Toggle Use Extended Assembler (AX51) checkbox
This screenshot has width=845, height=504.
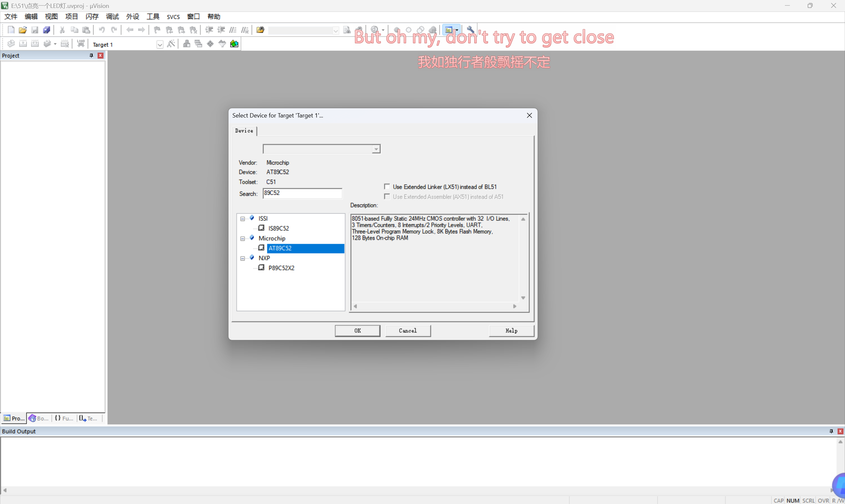click(x=387, y=197)
